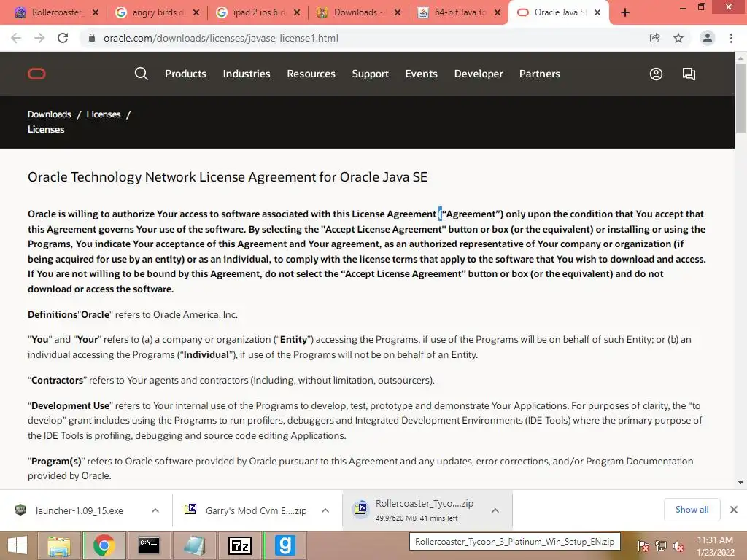
Task: Click the Oracle logo in the site header
Action: coord(36,74)
